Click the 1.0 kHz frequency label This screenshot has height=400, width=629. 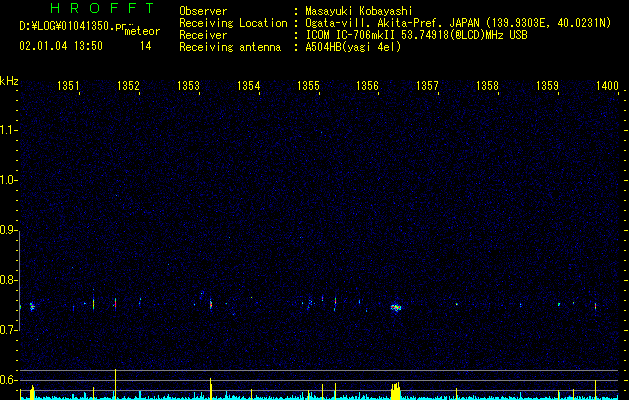click(x=8, y=180)
